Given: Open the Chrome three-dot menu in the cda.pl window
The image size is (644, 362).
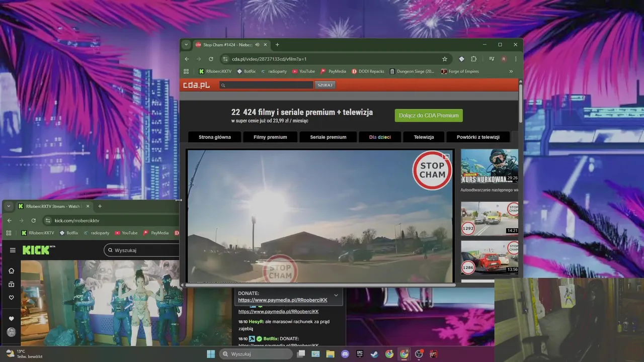Looking at the screenshot, I should (516, 59).
